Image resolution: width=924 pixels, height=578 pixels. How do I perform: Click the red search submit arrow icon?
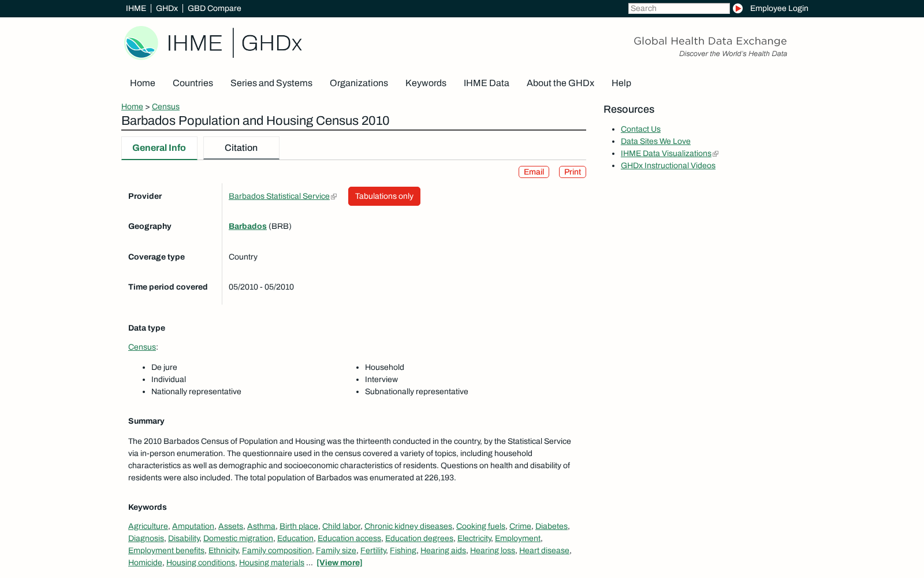click(737, 8)
